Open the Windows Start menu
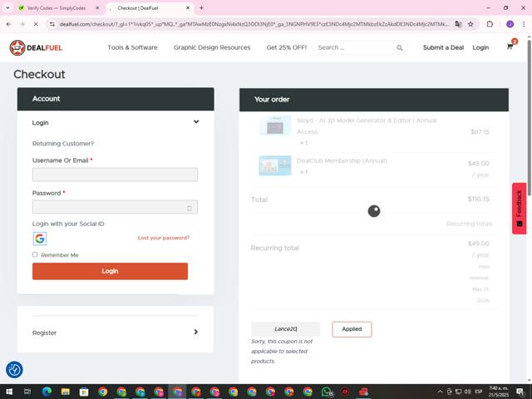The image size is (532, 399). point(9,392)
